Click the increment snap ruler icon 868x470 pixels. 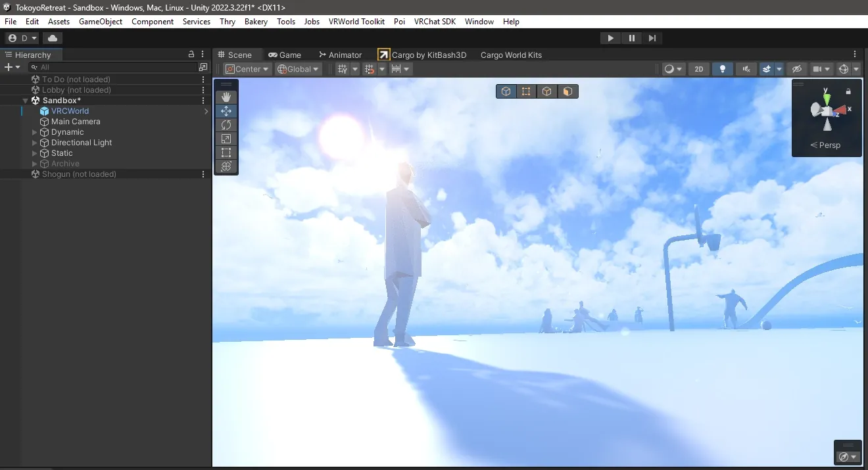pos(396,69)
